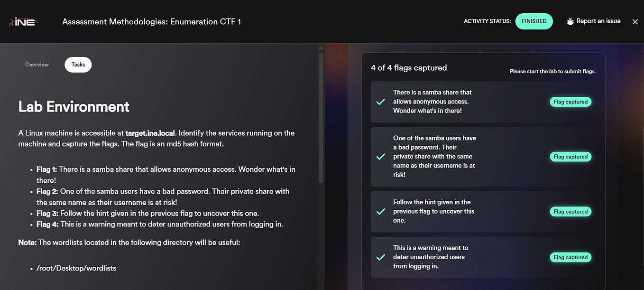Click checkmark for follow the hint flag
The height and width of the screenshot is (290, 644).
point(380,212)
